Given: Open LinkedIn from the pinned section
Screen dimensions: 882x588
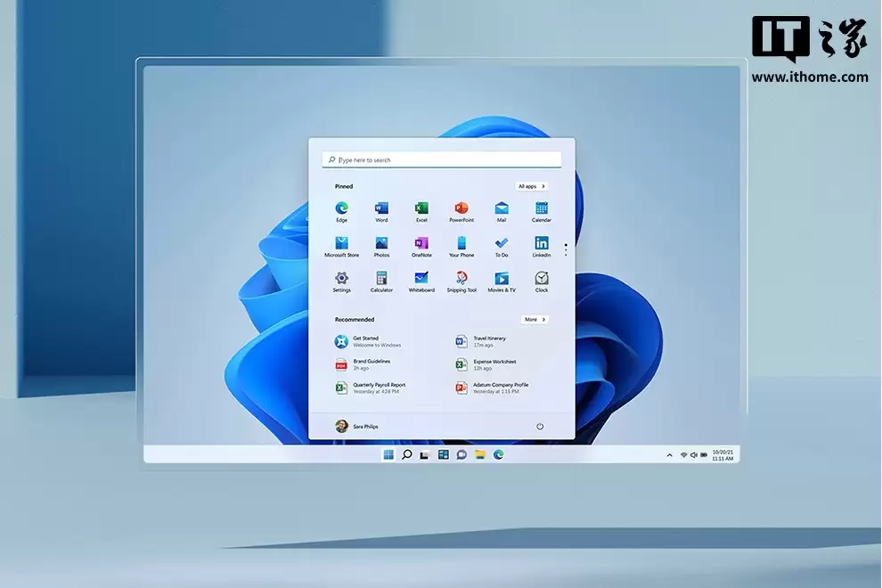Looking at the screenshot, I should click(x=542, y=244).
